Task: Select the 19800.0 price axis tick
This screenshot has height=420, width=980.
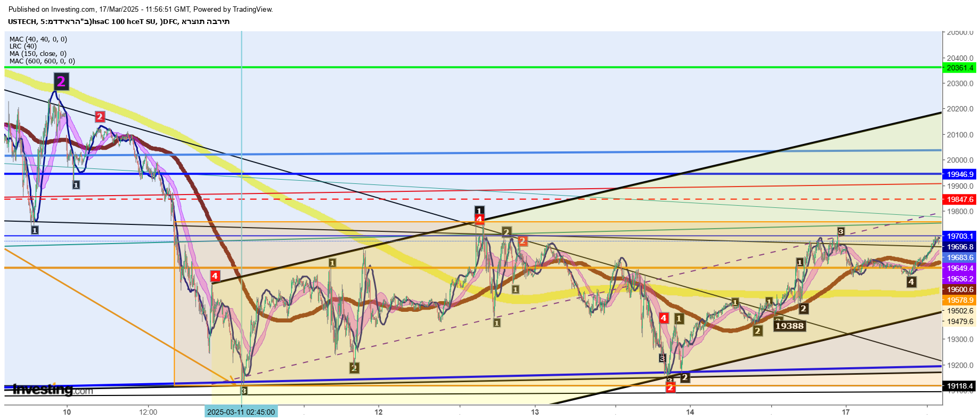Action: (960, 211)
